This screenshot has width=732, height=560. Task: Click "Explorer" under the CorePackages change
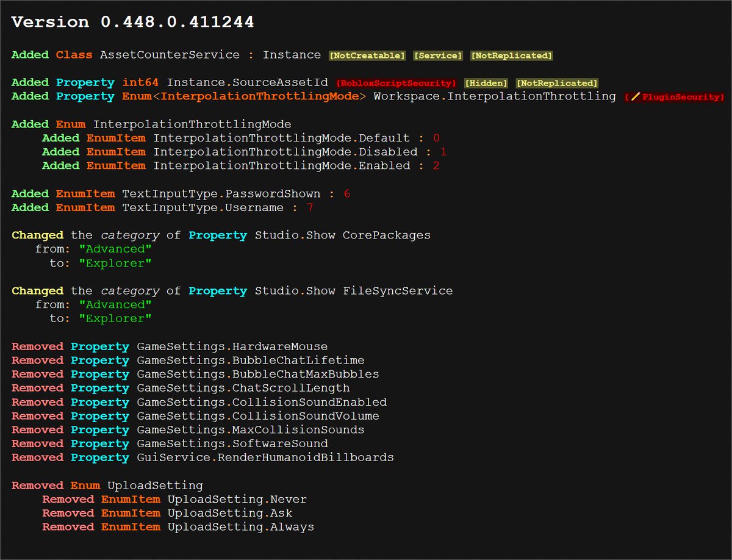[115, 264]
